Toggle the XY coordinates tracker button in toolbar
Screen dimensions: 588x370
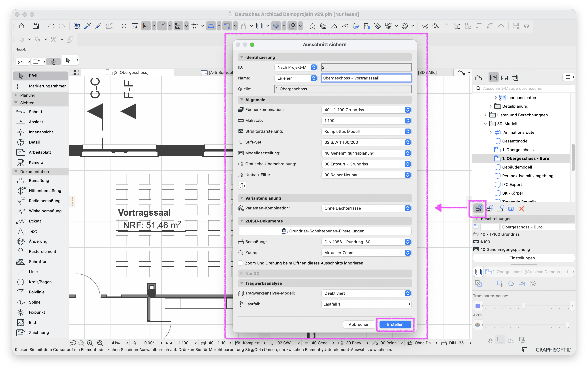point(178,26)
